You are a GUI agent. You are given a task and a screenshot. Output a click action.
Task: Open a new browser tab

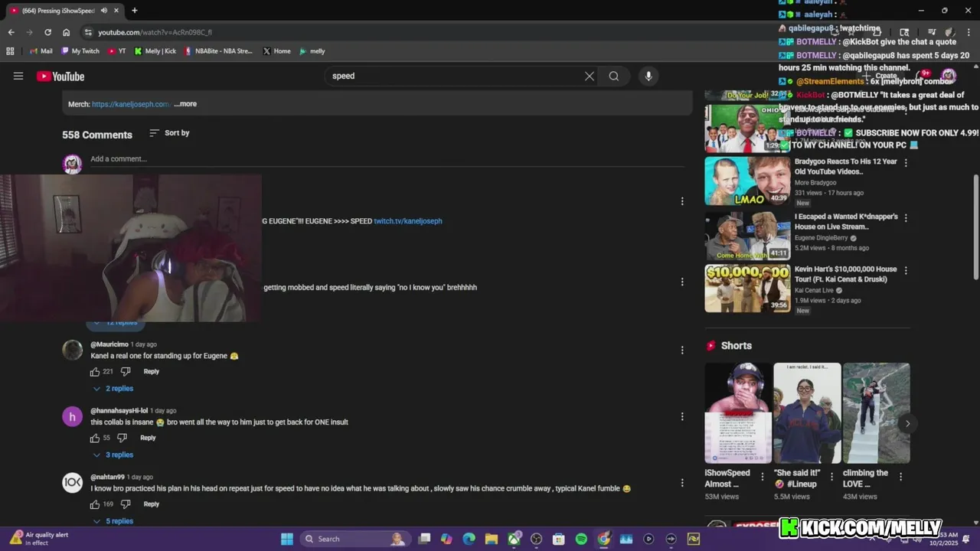tap(135, 10)
